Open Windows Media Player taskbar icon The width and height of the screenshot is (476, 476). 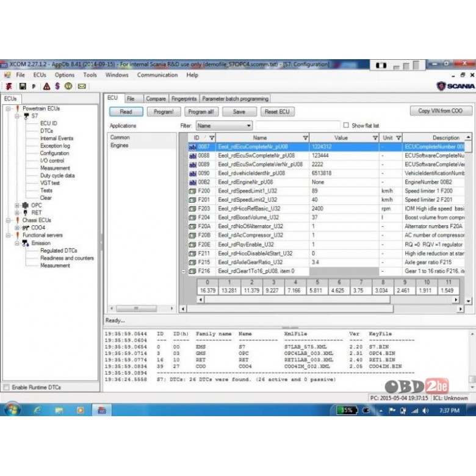coord(81,411)
